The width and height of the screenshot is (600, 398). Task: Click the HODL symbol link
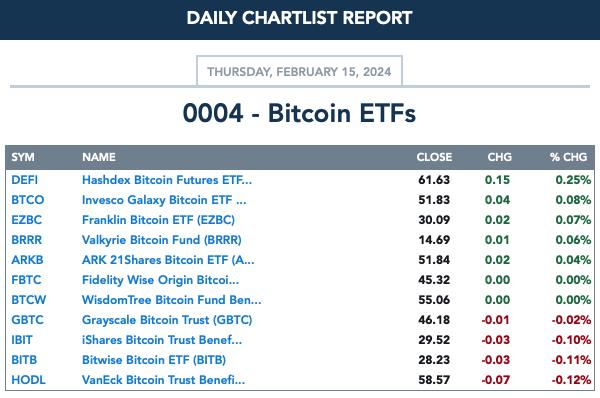pos(28,380)
